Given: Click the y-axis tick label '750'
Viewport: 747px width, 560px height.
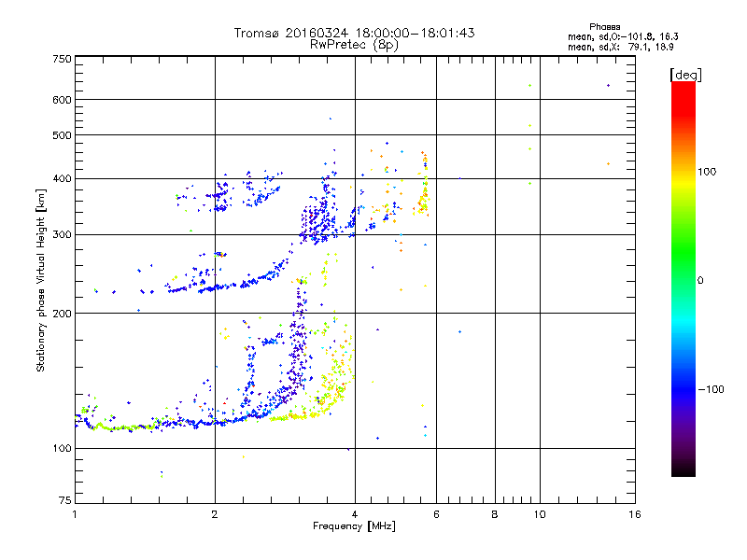Looking at the screenshot, I should coord(62,59).
